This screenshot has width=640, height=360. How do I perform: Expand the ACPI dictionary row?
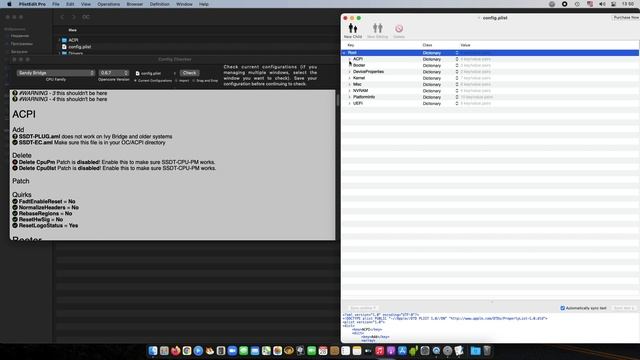pos(350,59)
